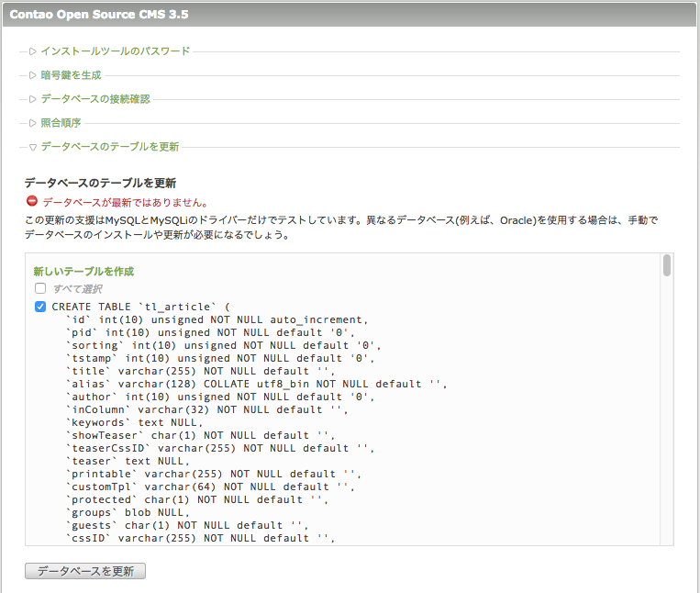The height and width of the screenshot is (593, 700).
Task: Open the インストールツールのパスワード heading link
Action: pos(116,51)
